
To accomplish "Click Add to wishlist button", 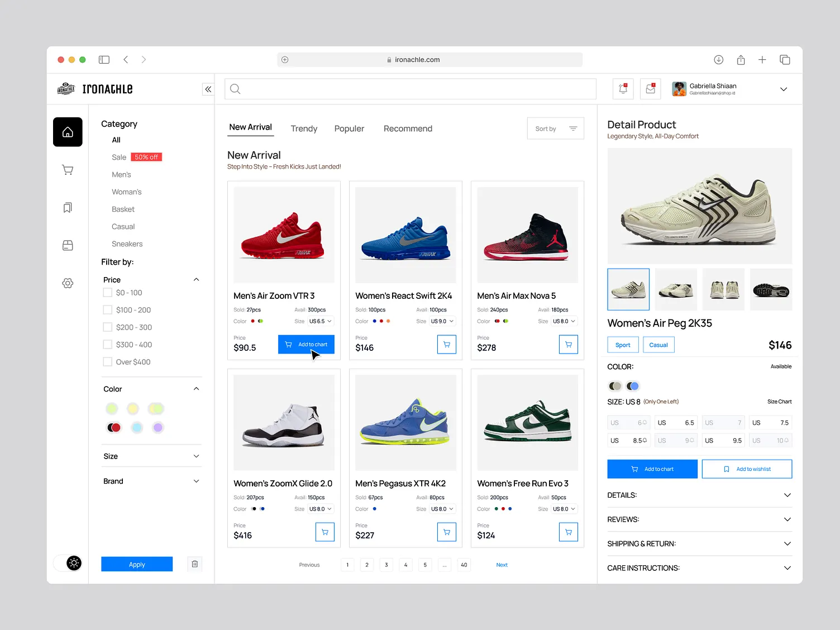I will [747, 469].
